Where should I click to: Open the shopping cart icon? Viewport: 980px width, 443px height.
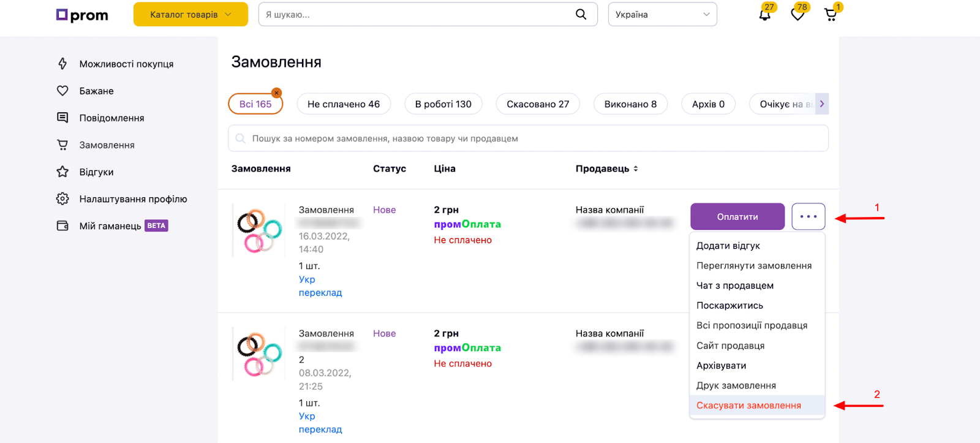click(x=831, y=15)
